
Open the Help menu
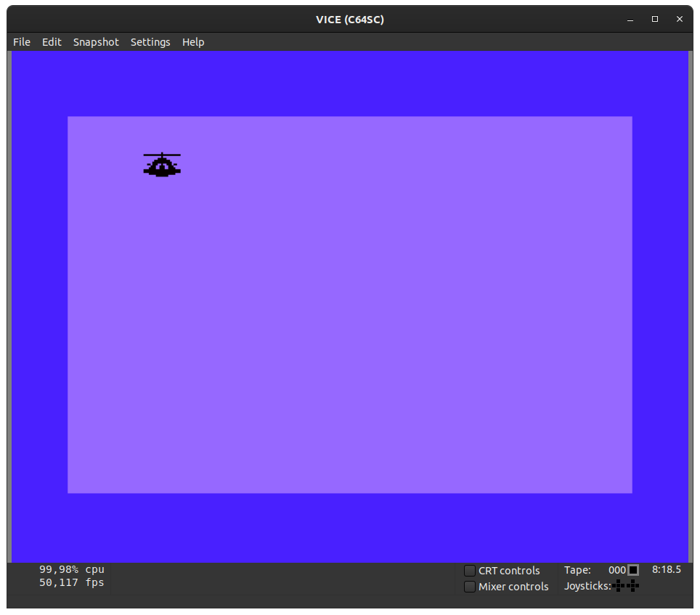[x=193, y=42]
